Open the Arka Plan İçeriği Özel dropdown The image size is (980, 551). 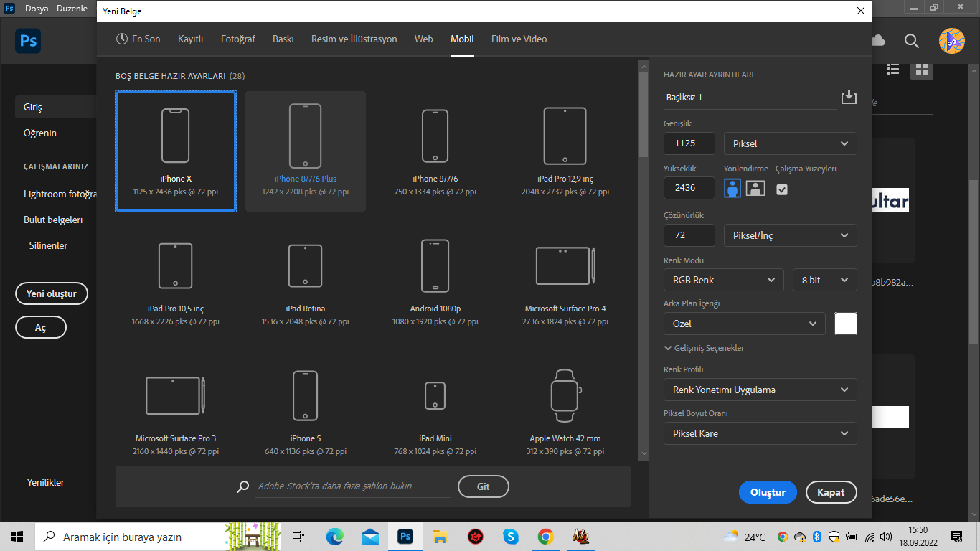[745, 324]
